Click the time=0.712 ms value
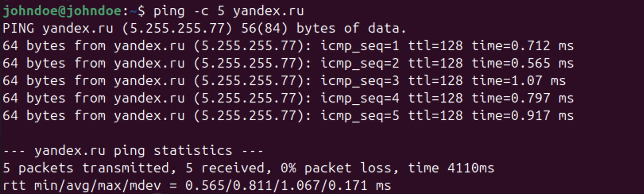This screenshot has width=644, height=194. (x=522, y=46)
